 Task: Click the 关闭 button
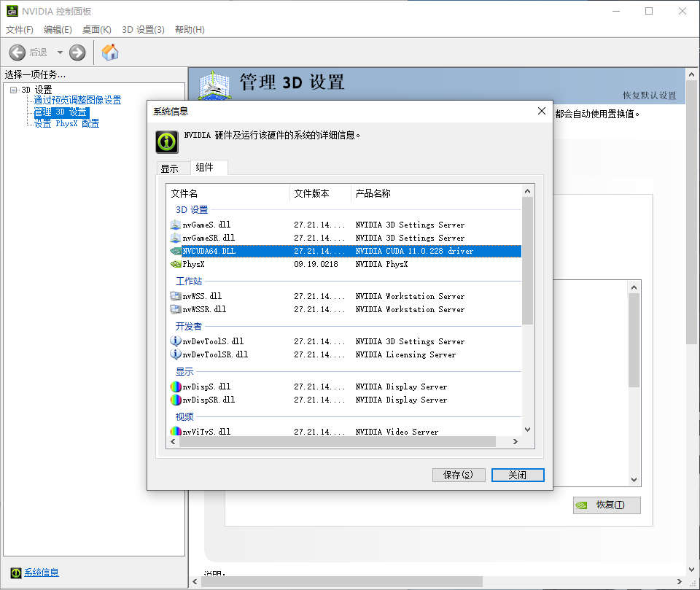tap(518, 475)
